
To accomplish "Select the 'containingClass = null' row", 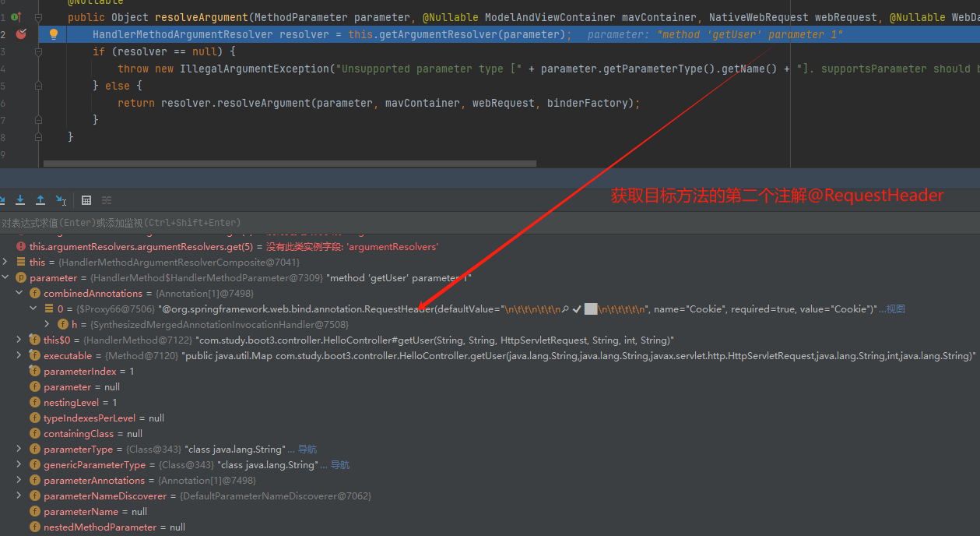I will [490, 433].
